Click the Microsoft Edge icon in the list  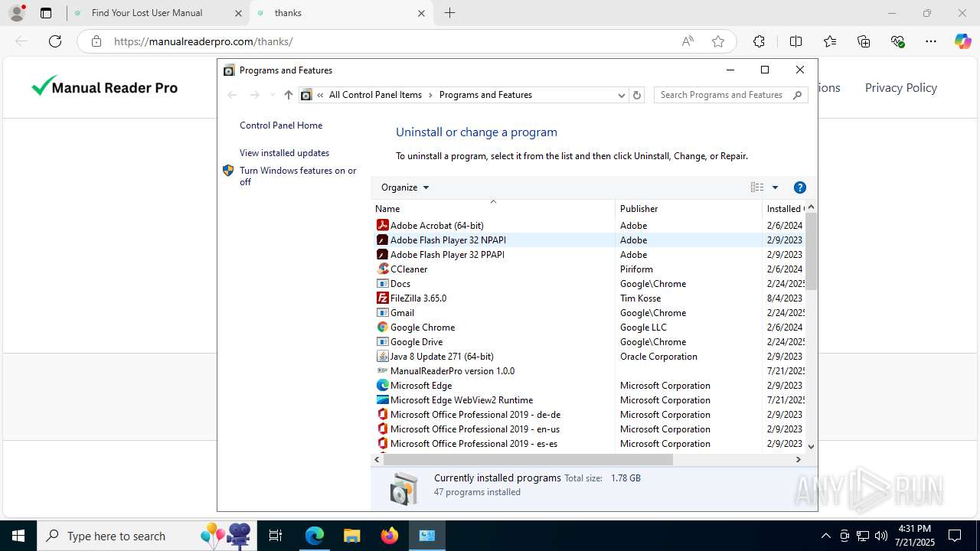(383, 385)
